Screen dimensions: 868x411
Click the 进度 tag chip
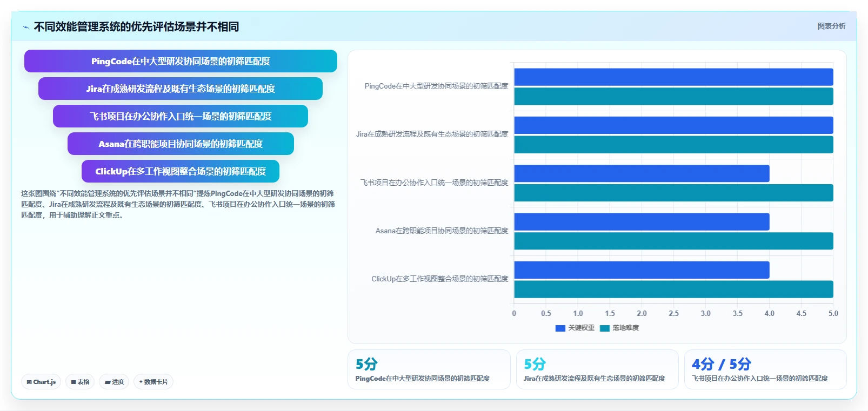(114, 382)
